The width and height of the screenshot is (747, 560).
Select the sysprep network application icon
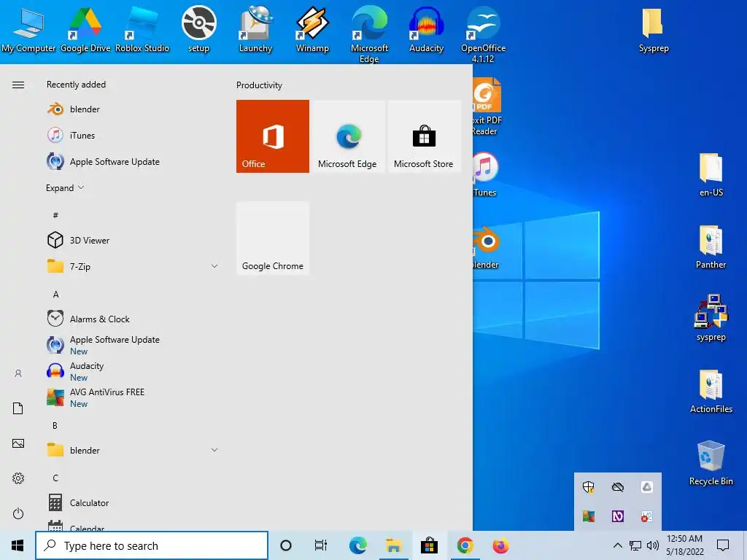click(x=711, y=318)
